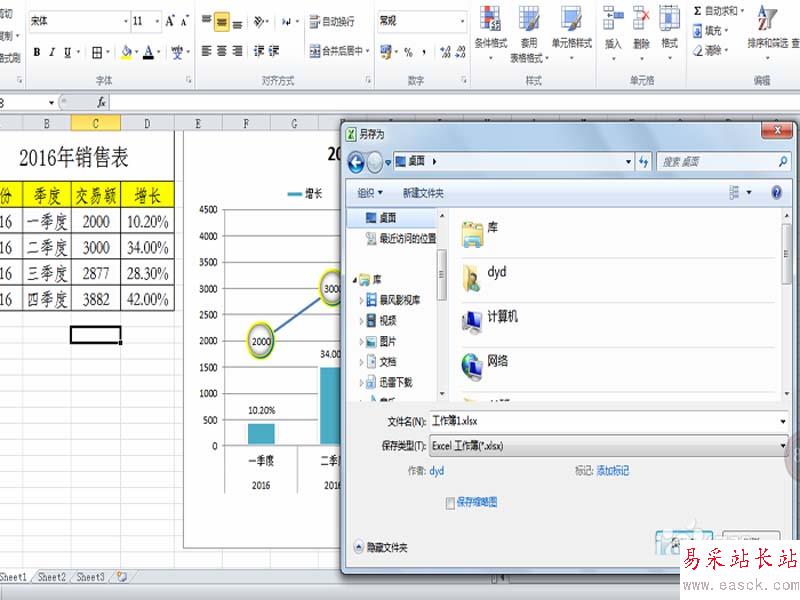
Task: Go back in Save As dialog
Action: (x=356, y=162)
